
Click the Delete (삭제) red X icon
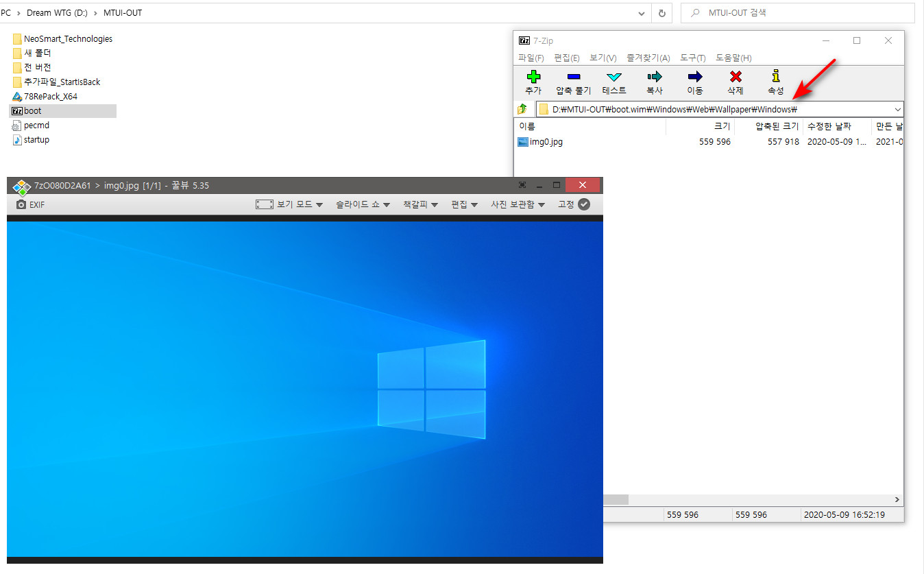click(x=735, y=76)
